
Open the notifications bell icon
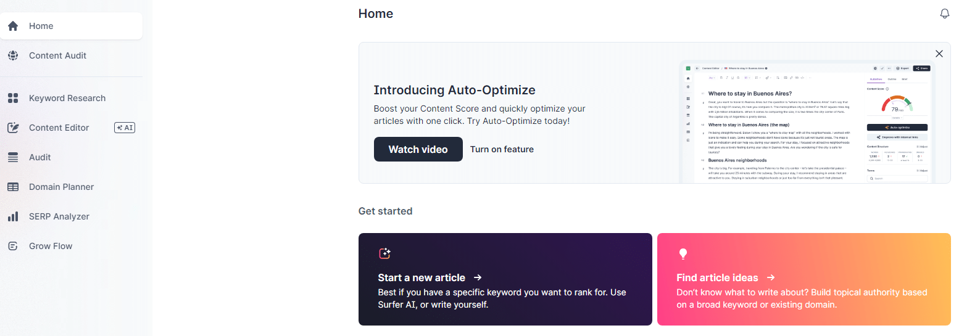click(944, 14)
